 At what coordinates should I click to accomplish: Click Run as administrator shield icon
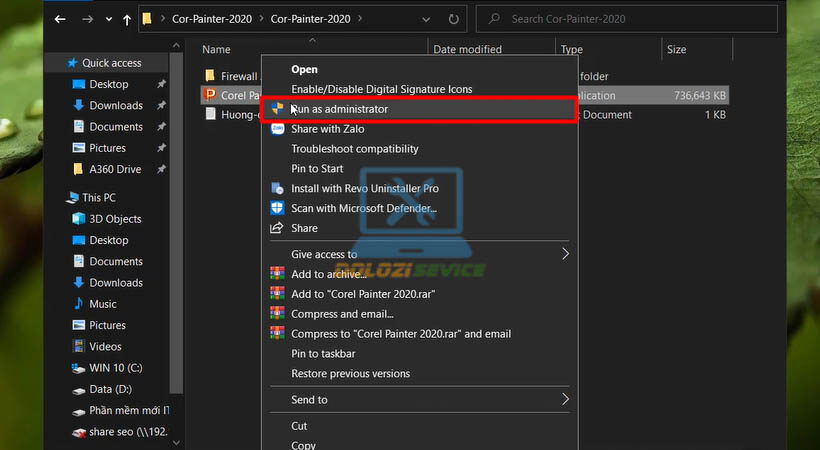277,109
